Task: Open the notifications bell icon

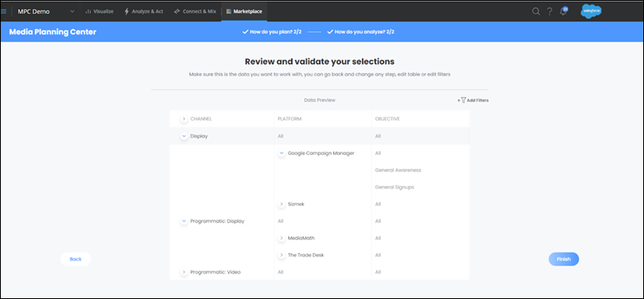Action: coord(563,11)
